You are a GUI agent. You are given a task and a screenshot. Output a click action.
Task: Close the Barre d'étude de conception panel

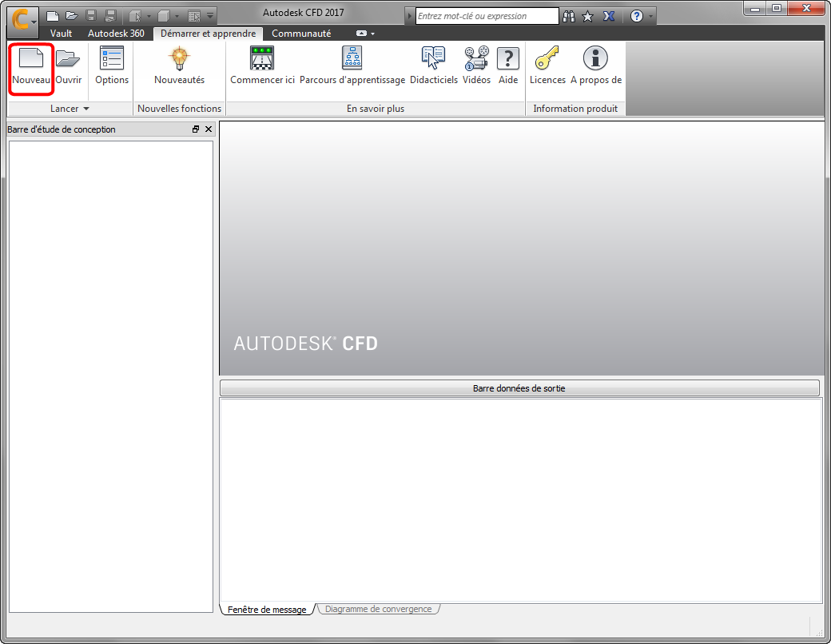pyautogui.click(x=209, y=129)
